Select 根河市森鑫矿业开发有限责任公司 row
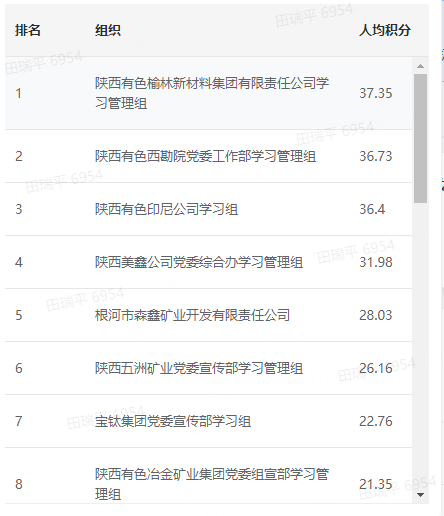This screenshot has width=444, height=516. click(x=209, y=315)
